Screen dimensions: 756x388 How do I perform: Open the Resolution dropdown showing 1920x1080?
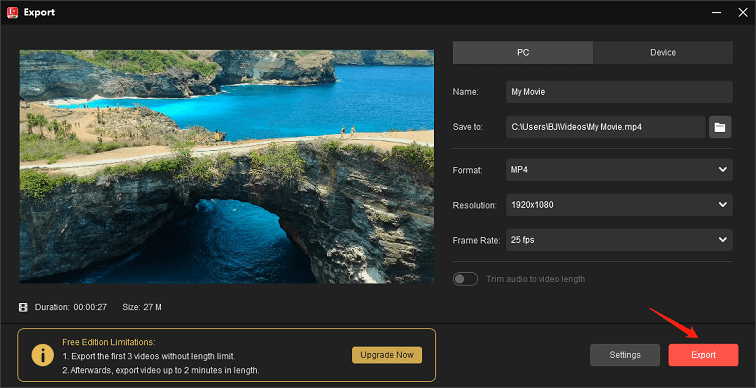[x=619, y=205]
